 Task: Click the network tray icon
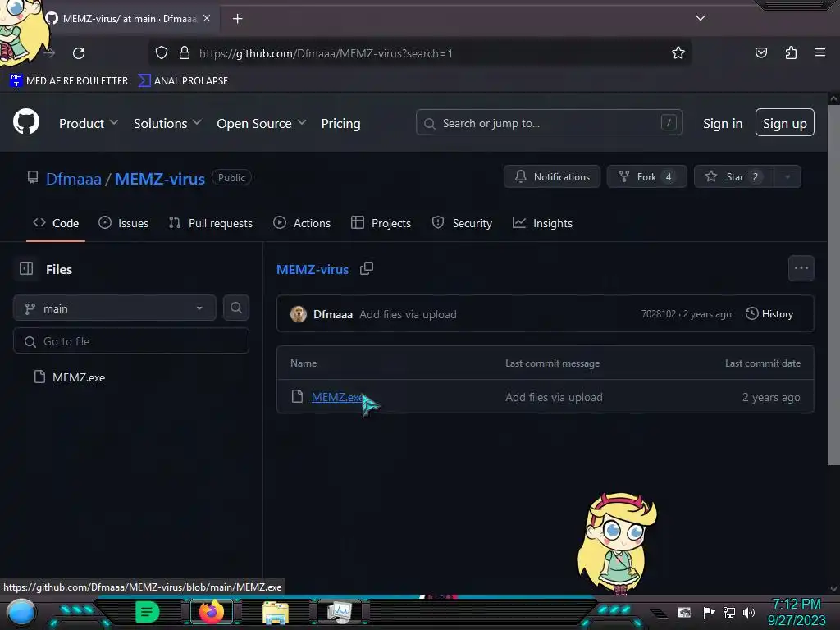coord(728,612)
